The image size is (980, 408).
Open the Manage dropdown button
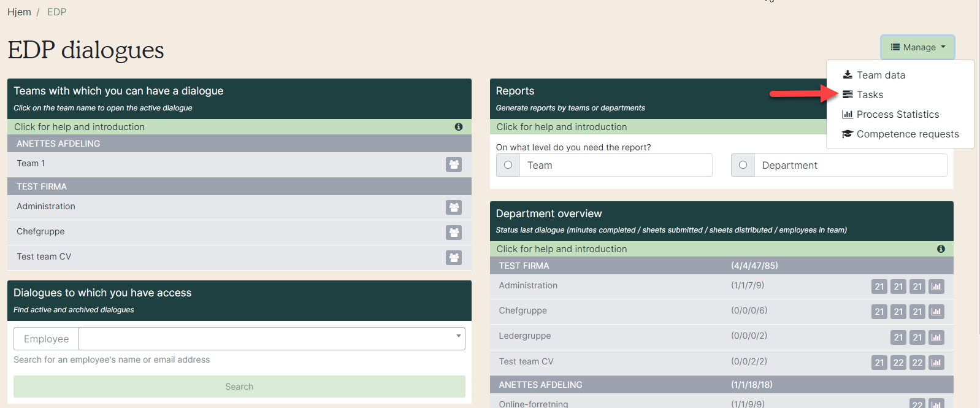click(917, 47)
